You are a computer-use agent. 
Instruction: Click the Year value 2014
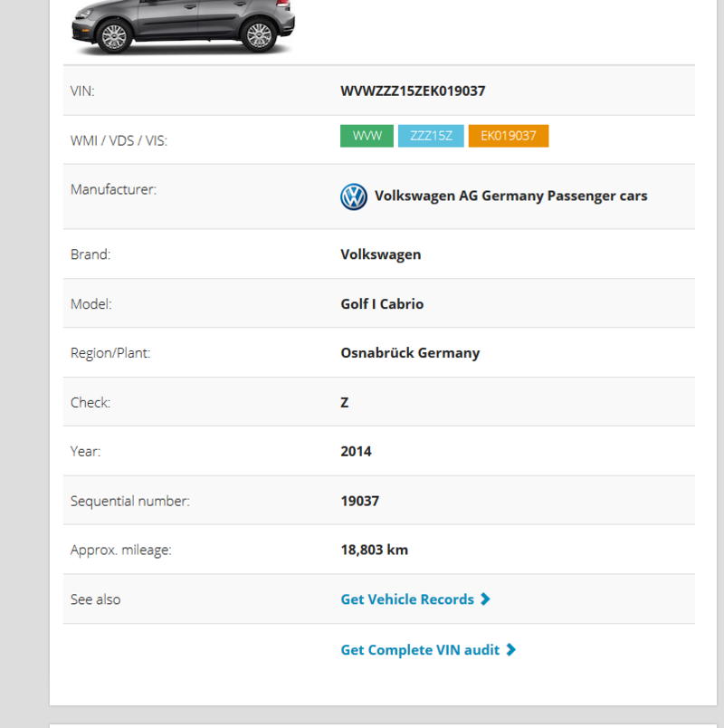[x=356, y=451]
